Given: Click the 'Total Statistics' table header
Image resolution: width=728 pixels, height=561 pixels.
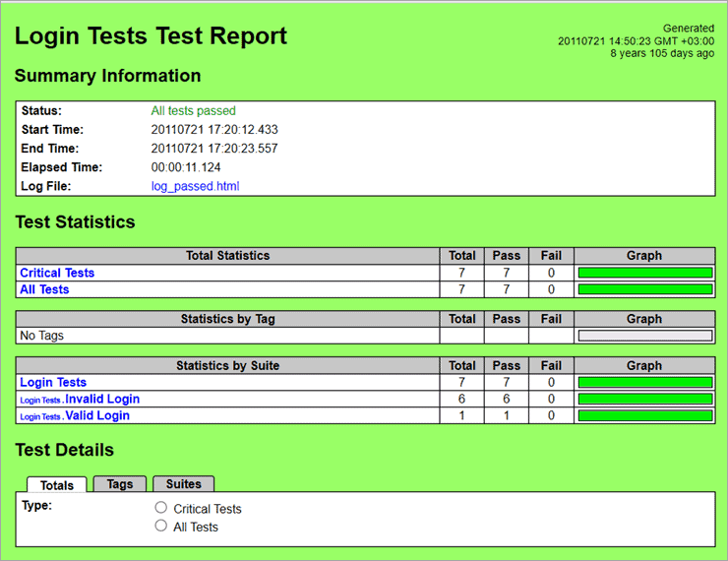Looking at the screenshot, I should click(x=228, y=256).
